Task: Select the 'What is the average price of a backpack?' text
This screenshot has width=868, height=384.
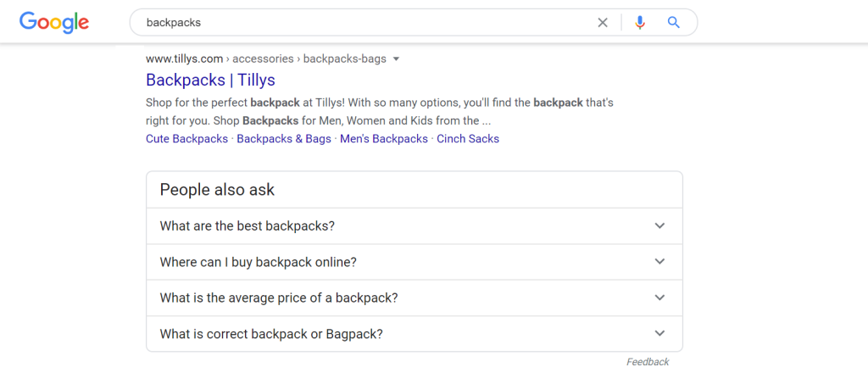Action: pyautogui.click(x=279, y=298)
